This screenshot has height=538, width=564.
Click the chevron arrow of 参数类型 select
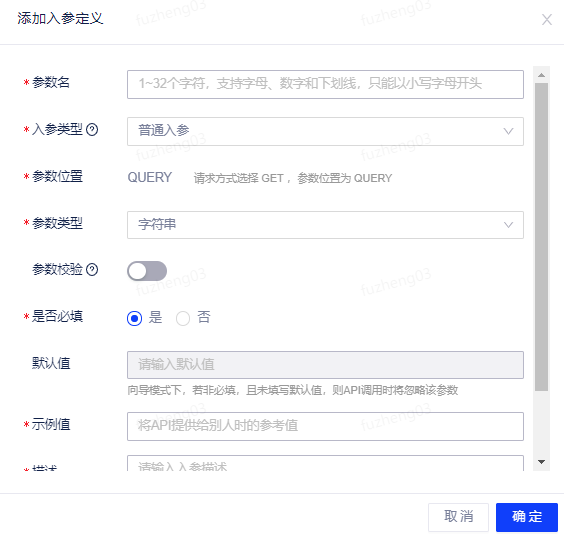[x=508, y=225]
